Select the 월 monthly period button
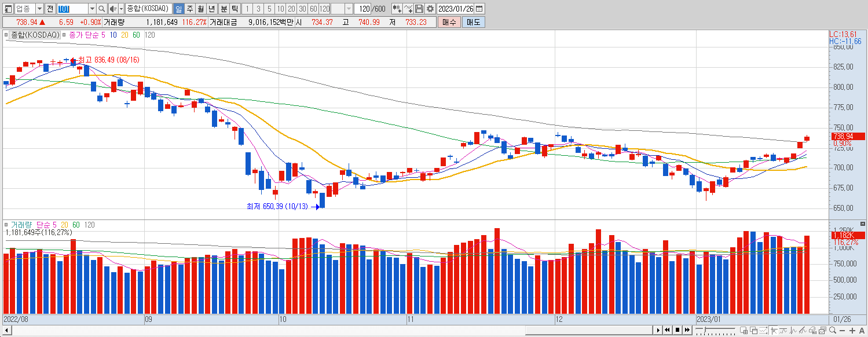Screen dimensions: 868x337 click(x=200, y=9)
